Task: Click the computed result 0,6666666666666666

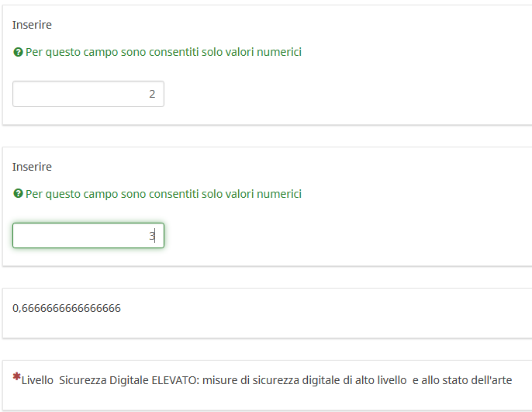Action: pos(67,308)
